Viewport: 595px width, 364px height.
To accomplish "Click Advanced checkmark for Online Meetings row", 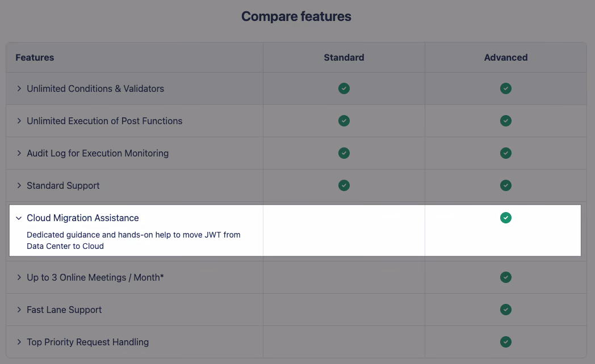I will pos(505,277).
